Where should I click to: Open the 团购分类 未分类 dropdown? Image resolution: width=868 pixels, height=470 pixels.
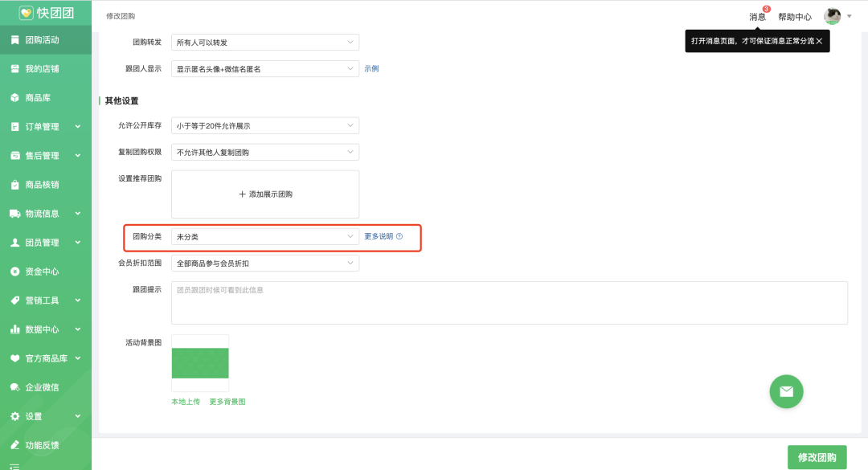coord(265,236)
